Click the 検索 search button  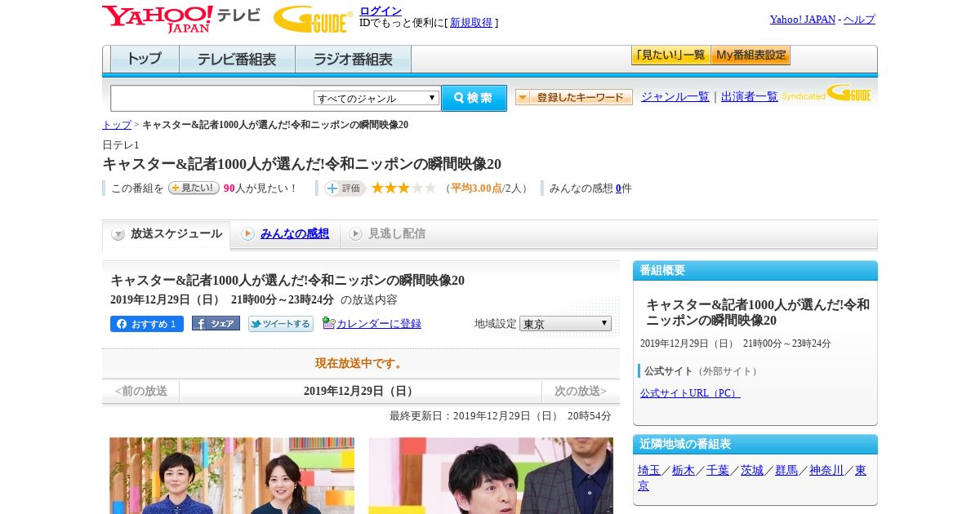coord(474,98)
